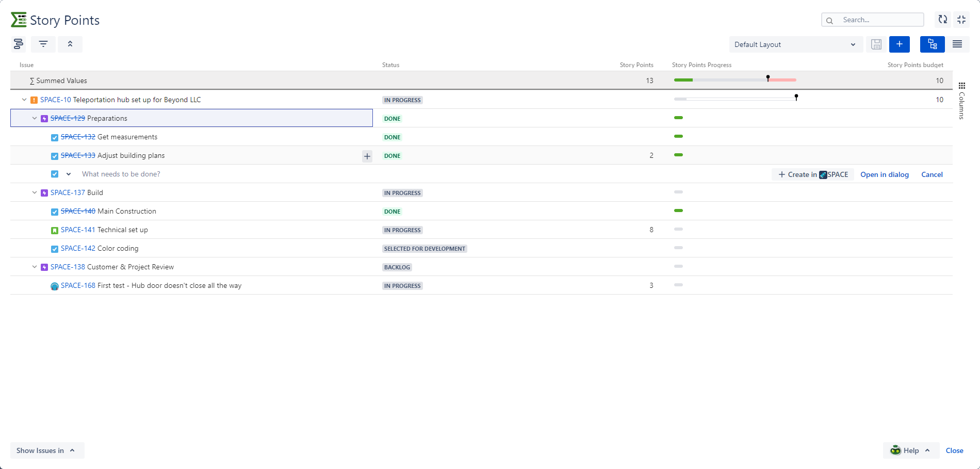
Task: Click the Structure logo icon beside Story Points
Action: point(19,20)
